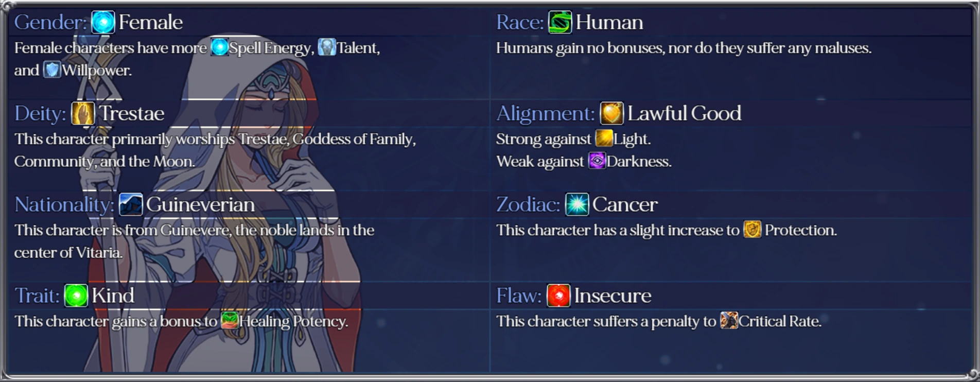This screenshot has width=980, height=382.
Task: Click the Human race icon
Action: pyautogui.click(x=560, y=22)
